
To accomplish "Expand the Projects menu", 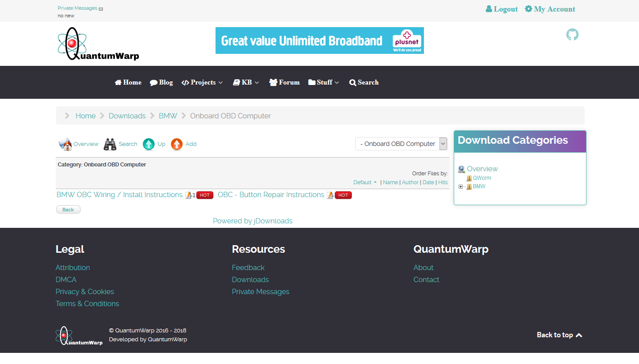I will pyautogui.click(x=202, y=82).
